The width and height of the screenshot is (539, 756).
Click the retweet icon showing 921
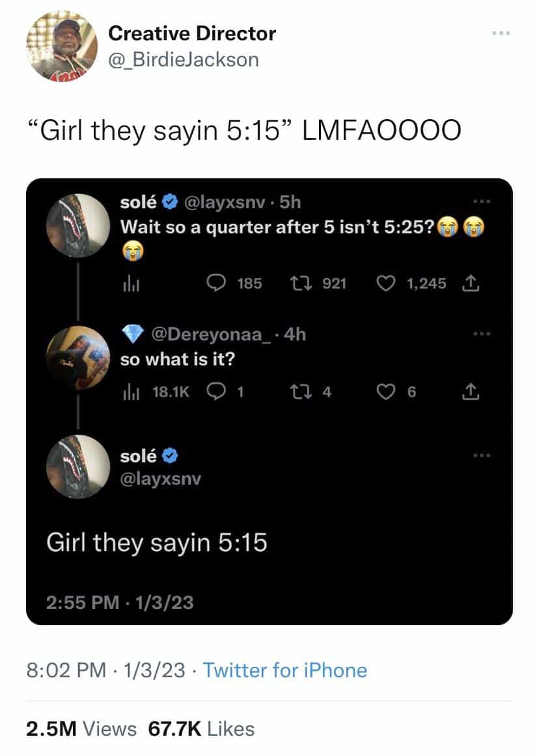(x=299, y=284)
